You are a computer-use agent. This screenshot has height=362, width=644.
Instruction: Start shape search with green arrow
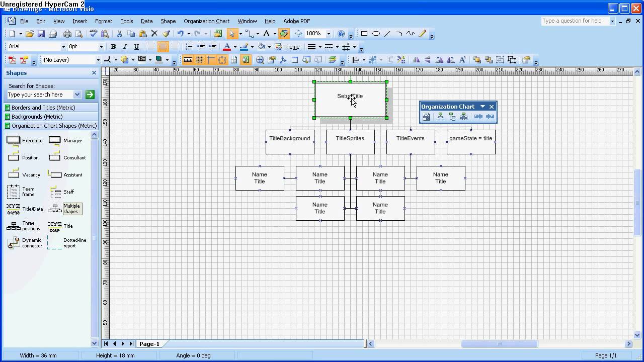click(90, 95)
